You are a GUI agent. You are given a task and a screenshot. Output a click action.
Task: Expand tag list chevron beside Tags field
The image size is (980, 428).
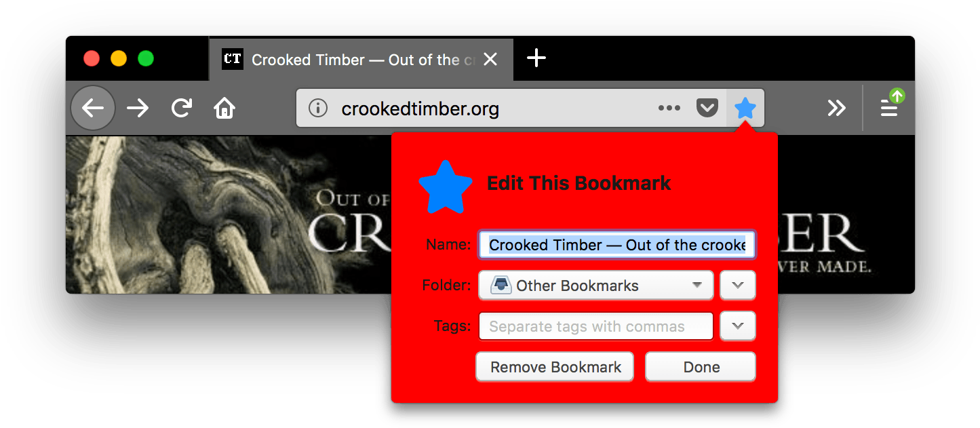[x=738, y=326]
